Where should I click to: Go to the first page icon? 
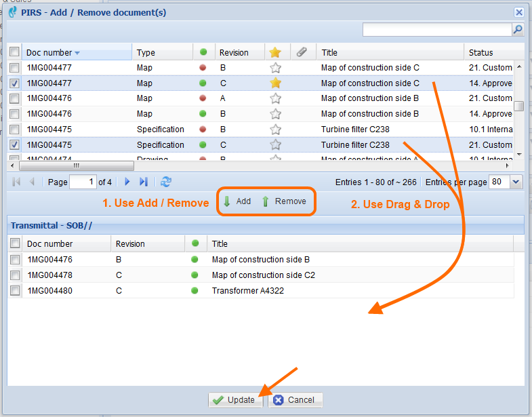16,182
